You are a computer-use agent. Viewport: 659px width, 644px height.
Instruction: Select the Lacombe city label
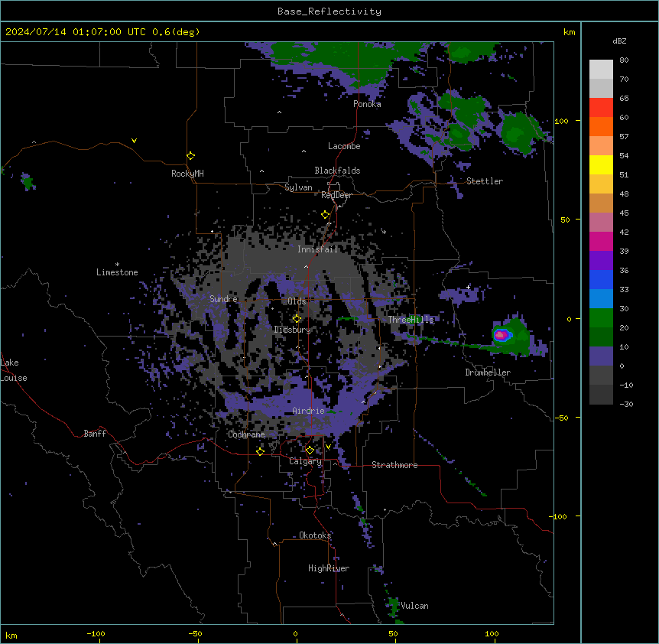344,146
